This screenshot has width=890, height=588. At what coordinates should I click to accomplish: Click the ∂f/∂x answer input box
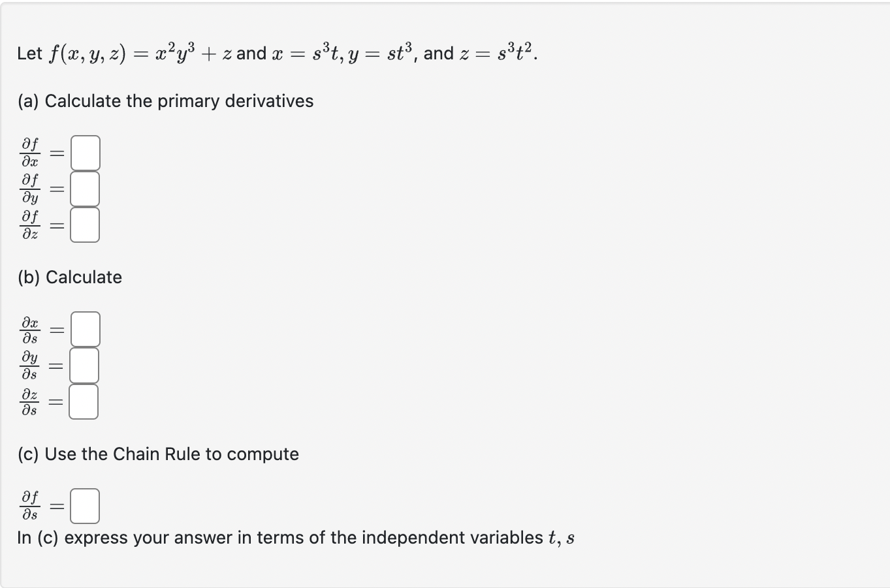[84, 151]
